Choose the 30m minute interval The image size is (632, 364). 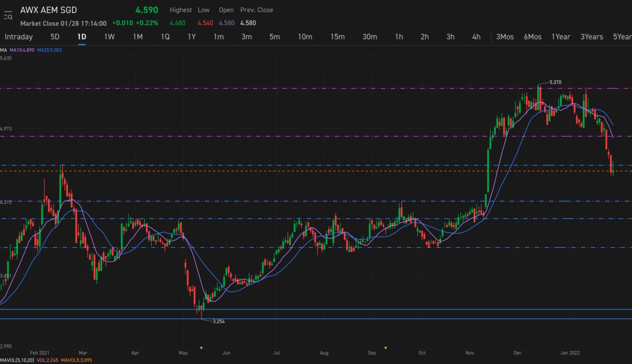(x=370, y=37)
